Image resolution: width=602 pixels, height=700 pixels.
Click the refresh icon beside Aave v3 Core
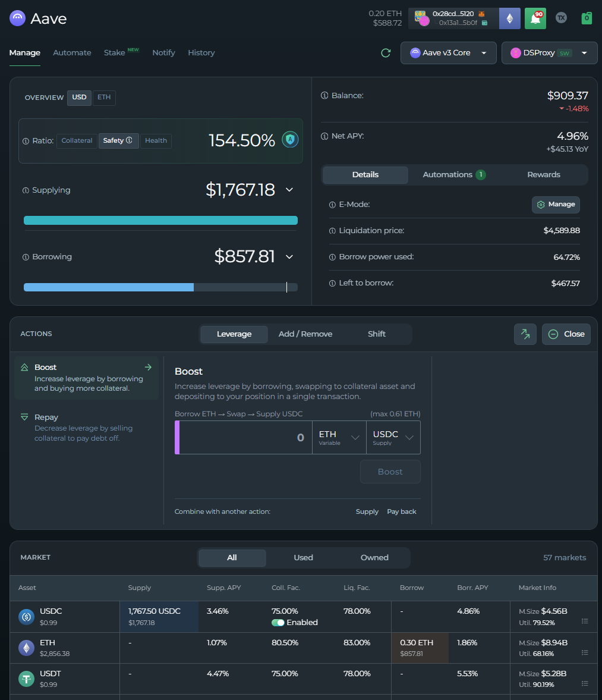pyautogui.click(x=386, y=53)
